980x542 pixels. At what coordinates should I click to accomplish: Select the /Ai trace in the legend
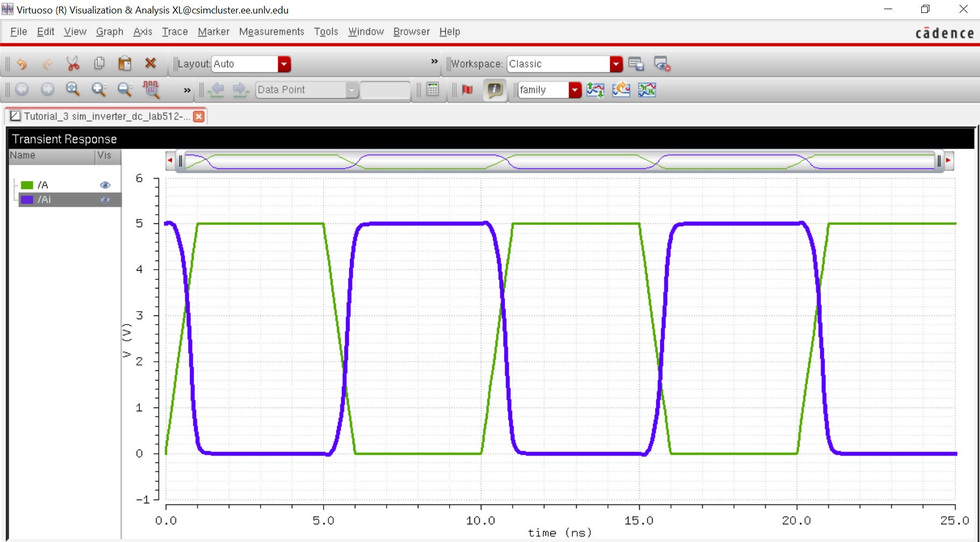(x=45, y=200)
